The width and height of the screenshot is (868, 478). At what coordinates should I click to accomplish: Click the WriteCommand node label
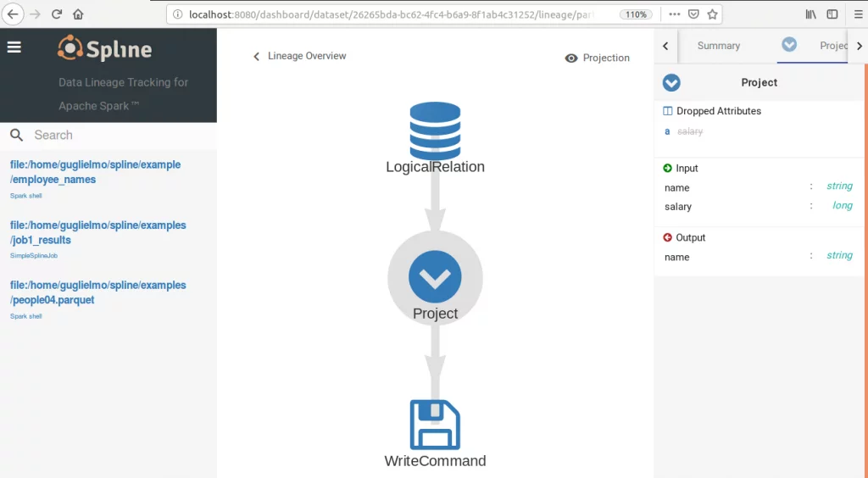(435, 461)
